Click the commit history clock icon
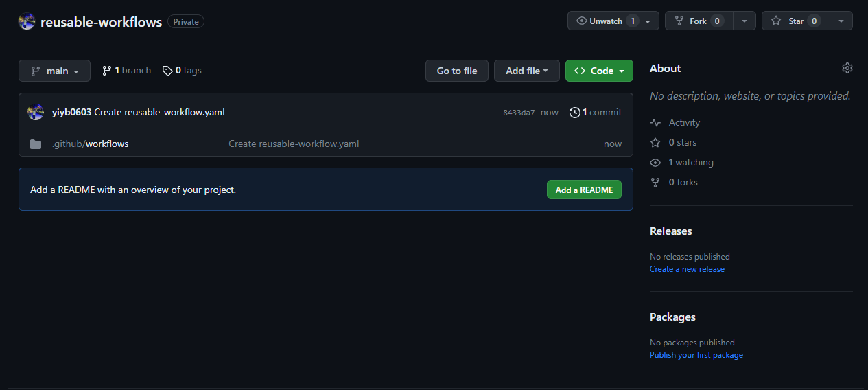 coord(575,113)
